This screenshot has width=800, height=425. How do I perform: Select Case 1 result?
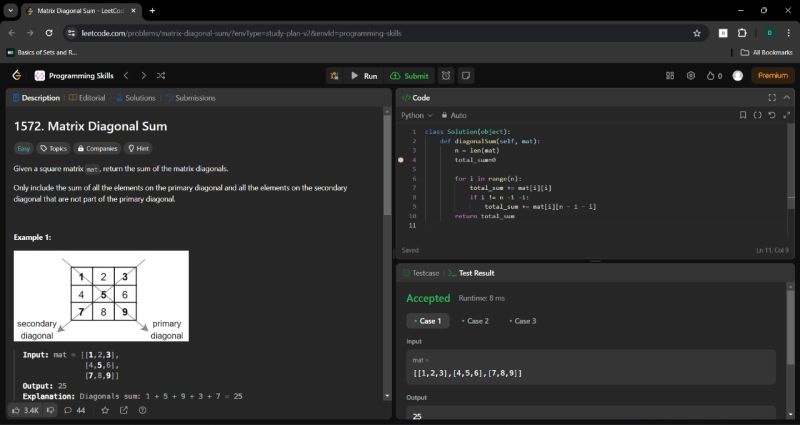pos(428,321)
